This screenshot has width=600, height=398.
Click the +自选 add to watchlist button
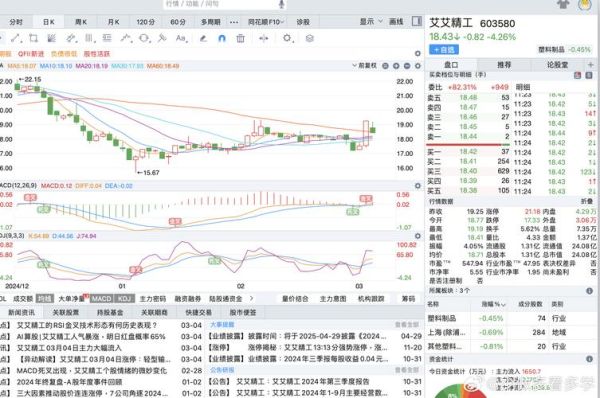click(x=444, y=50)
